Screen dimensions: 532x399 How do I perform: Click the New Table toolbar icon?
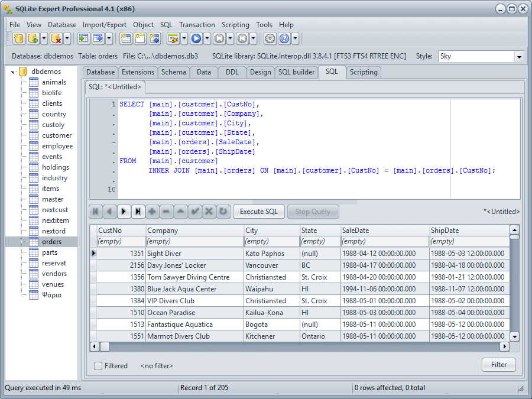pos(125,38)
